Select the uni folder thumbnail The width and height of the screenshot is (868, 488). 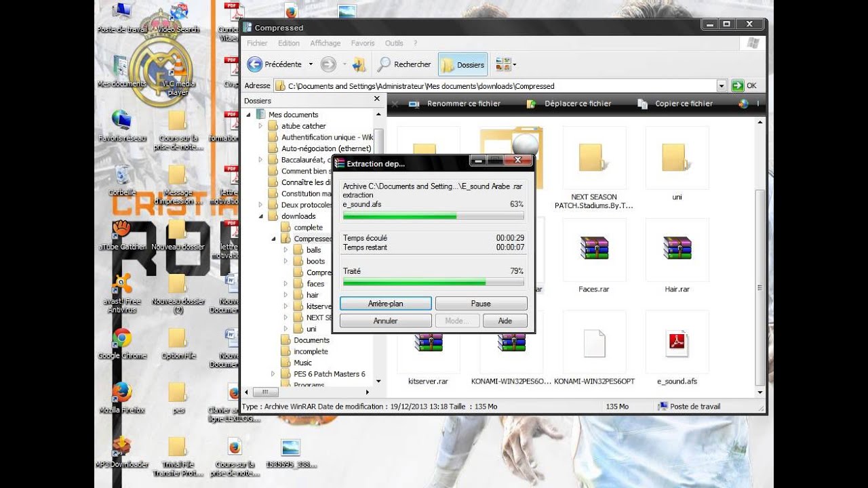click(677, 158)
